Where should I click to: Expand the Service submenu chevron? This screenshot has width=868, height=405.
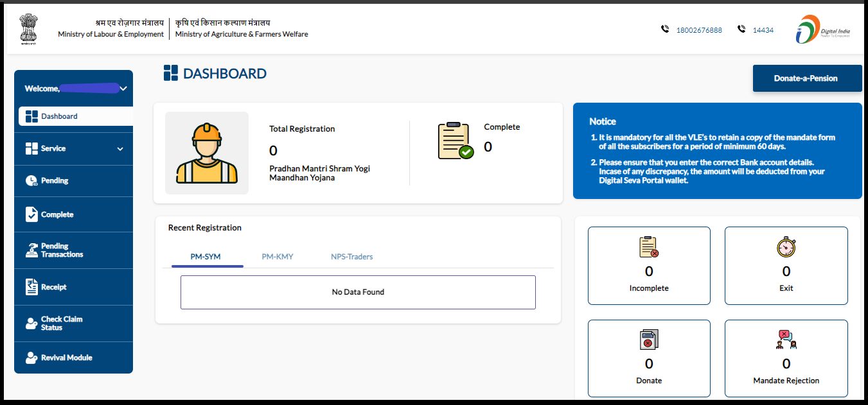point(120,149)
